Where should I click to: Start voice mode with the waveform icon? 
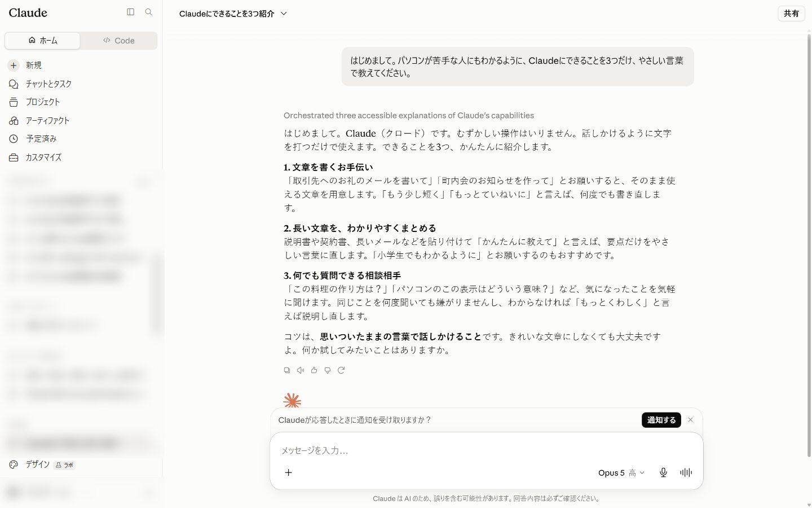pos(686,472)
